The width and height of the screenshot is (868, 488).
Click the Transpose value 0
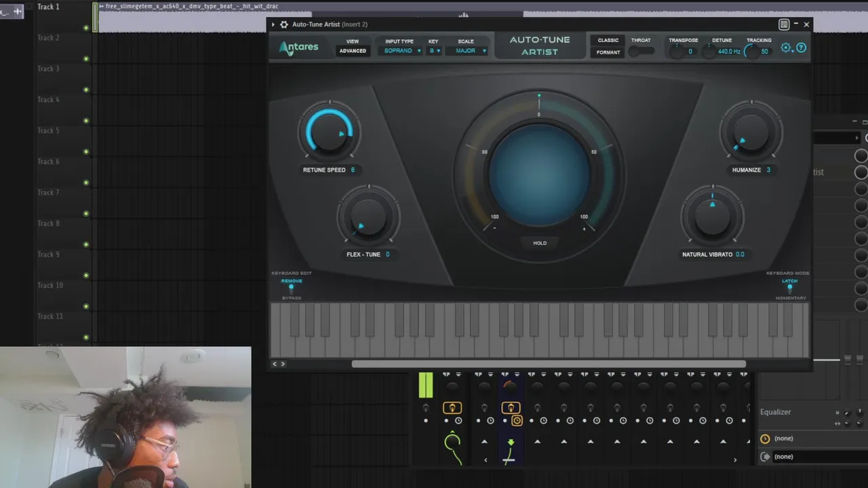(690, 52)
